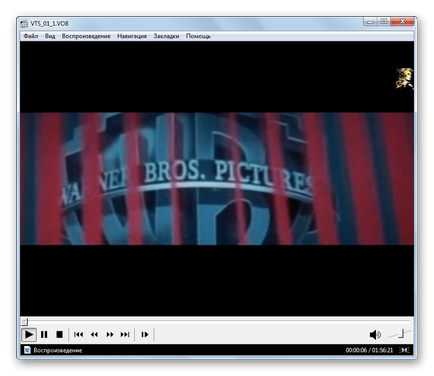Open the Воспроизведение menu
The width and height of the screenshot is (434, 376).
pos(86,36)
